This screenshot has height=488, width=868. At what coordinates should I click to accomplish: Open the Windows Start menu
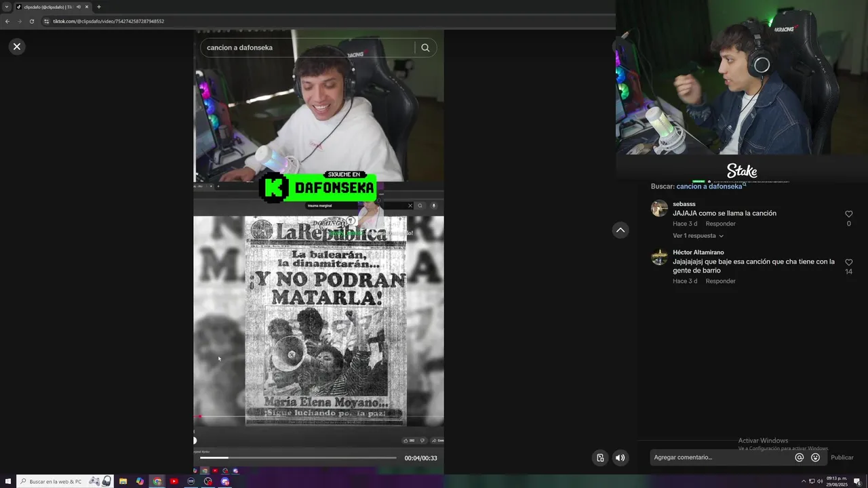pos(8,481)
